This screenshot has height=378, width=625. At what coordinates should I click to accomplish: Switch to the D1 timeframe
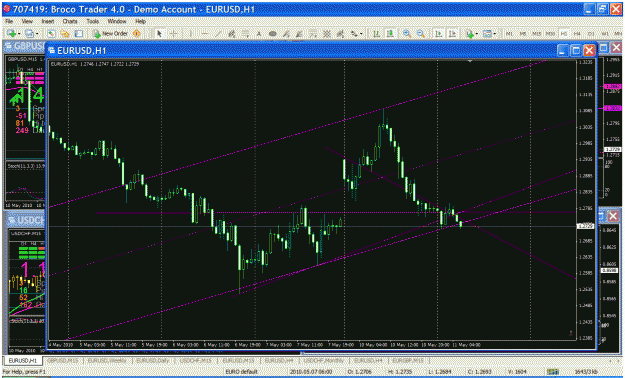point(591,33)
